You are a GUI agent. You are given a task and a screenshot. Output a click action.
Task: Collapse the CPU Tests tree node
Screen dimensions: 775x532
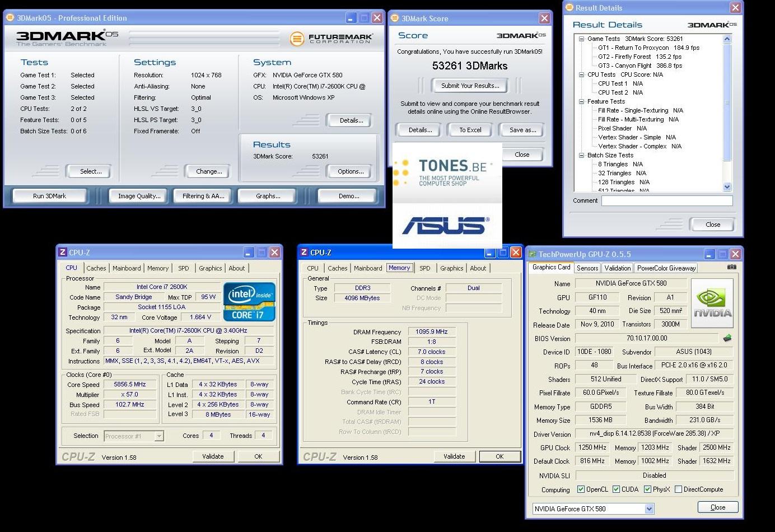(581, 75)
